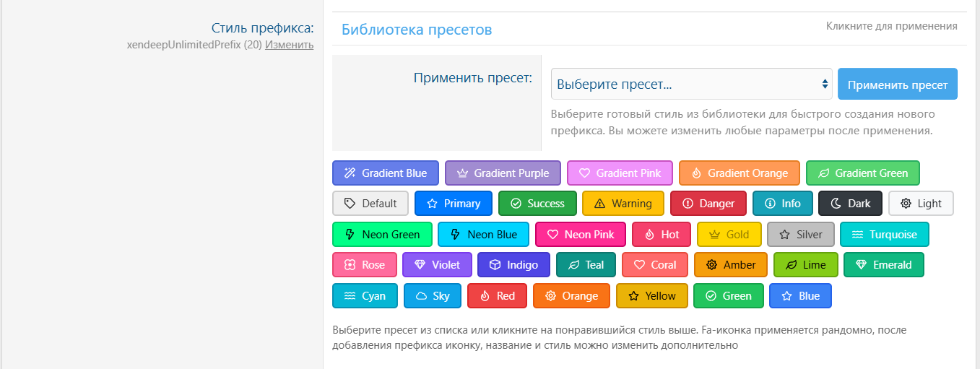Viewport: 980px width, 369px height.
Task: Click the 'Применить пресет:' field label
Action: pos(473,78)
